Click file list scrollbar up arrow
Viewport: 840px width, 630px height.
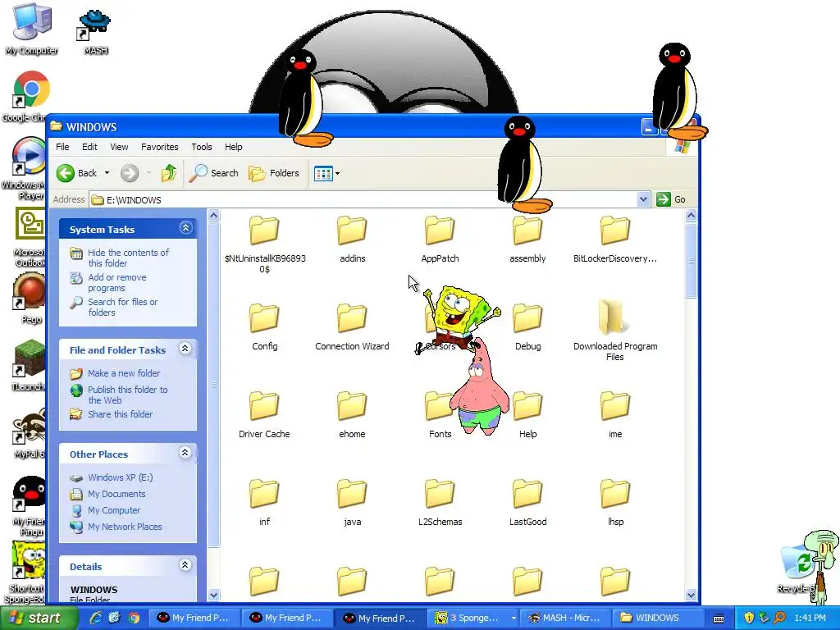691,216
